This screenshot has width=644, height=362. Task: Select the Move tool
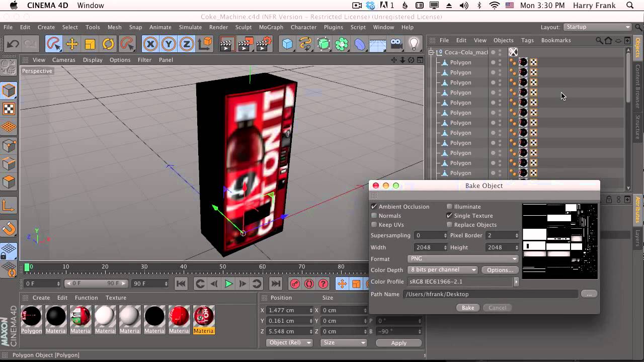tap(72, 44)
